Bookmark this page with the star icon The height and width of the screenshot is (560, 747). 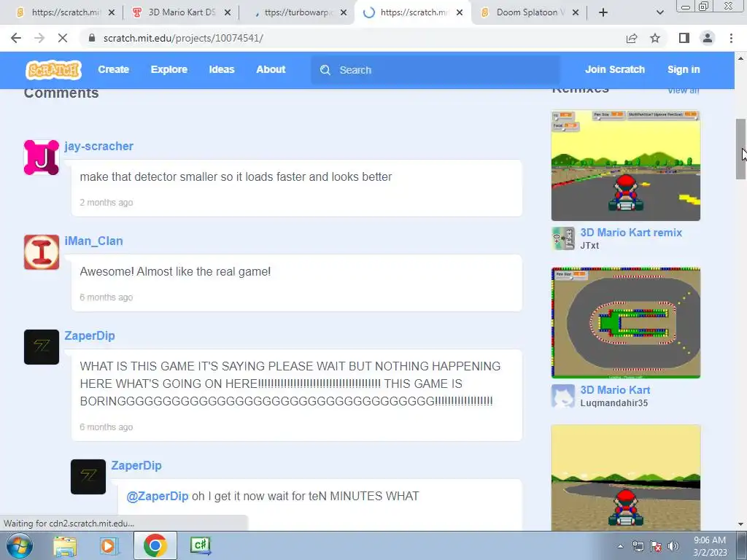point(655,38)
